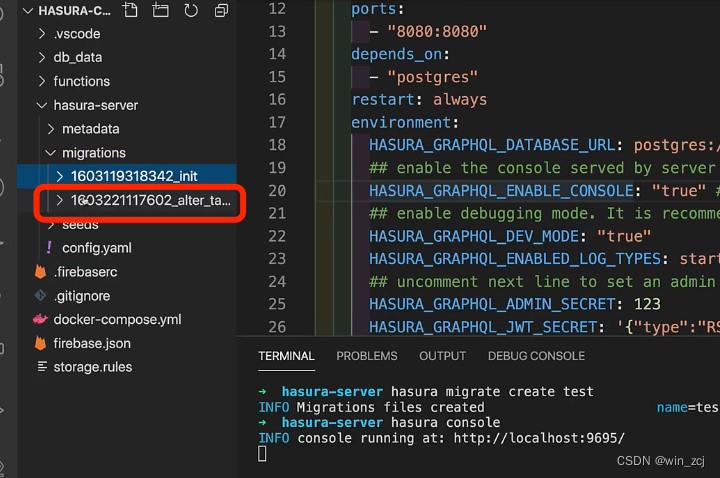This screenshot has height=478, width=720.
Task: Open firebase.json file
Action: [92, 343]
